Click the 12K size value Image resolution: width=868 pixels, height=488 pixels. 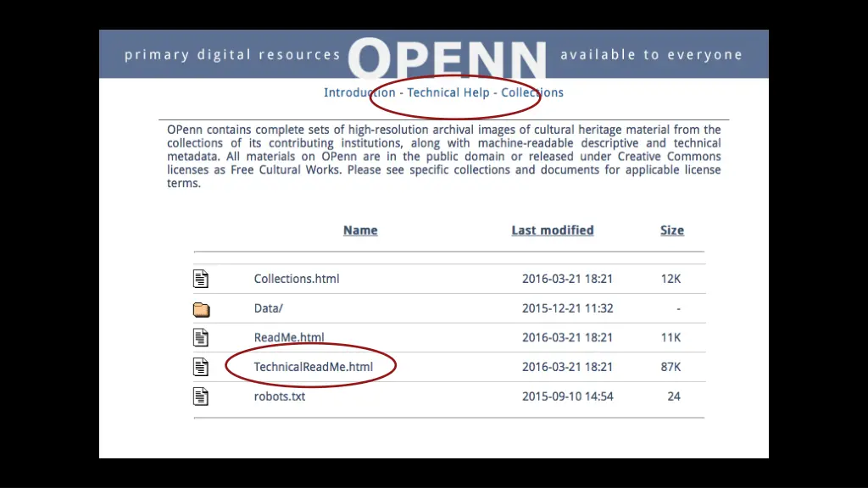pyautogui.click(x=671, y=279)
